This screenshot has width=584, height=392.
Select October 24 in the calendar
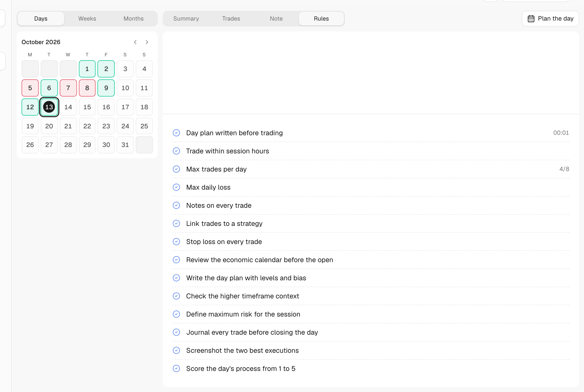[x=125, y=126]
